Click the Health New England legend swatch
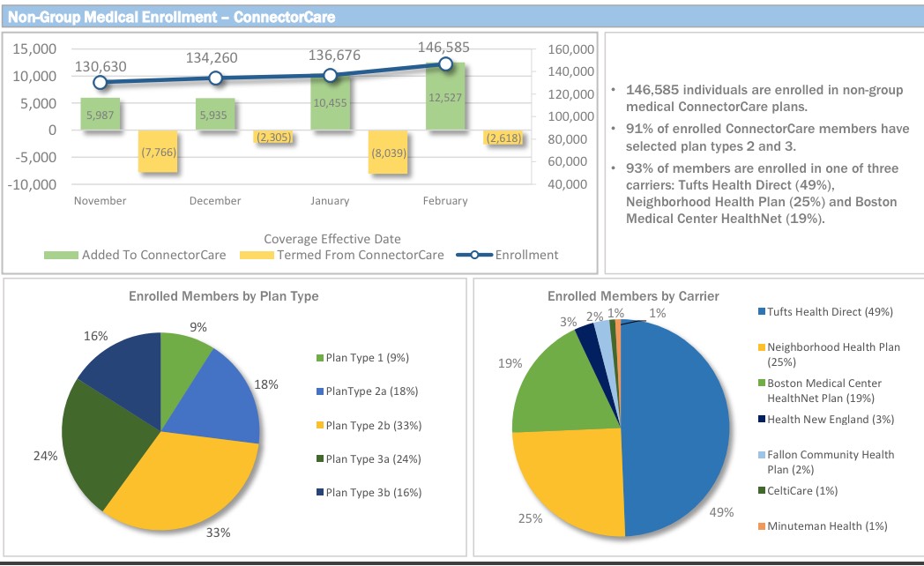The image size is (924, 566). [762, 420]
